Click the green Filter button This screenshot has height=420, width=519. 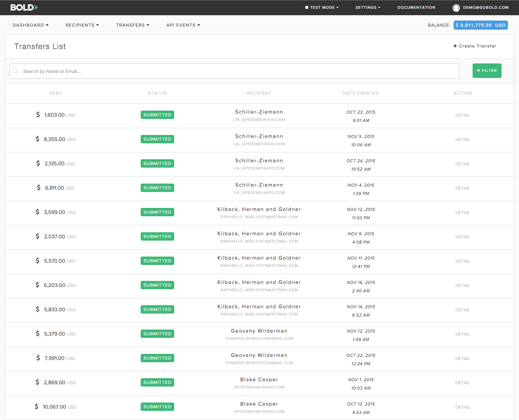[x=487, y=71]
